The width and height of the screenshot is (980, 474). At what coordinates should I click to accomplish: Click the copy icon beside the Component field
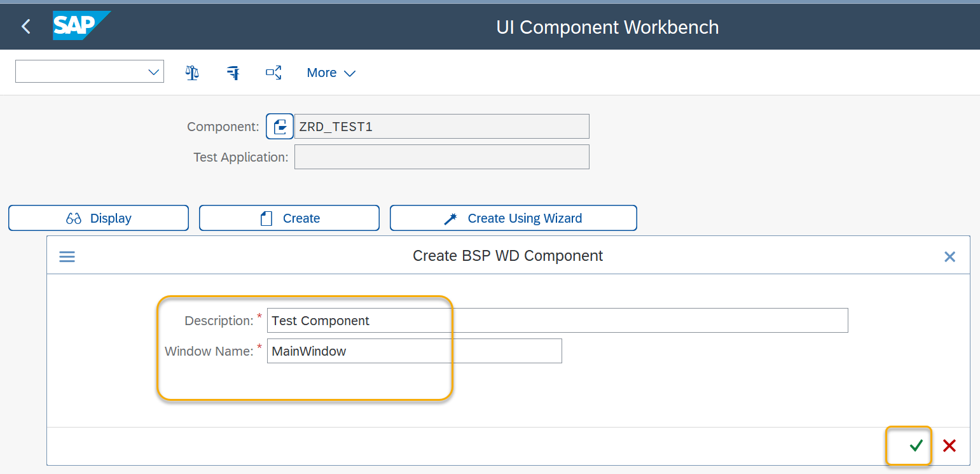[x=279, y=126]
